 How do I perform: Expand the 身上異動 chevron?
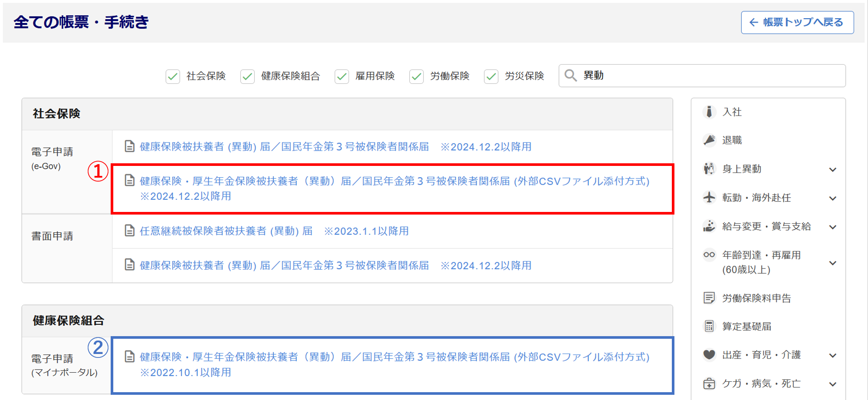pyautogui.click(x=832, y=169)
